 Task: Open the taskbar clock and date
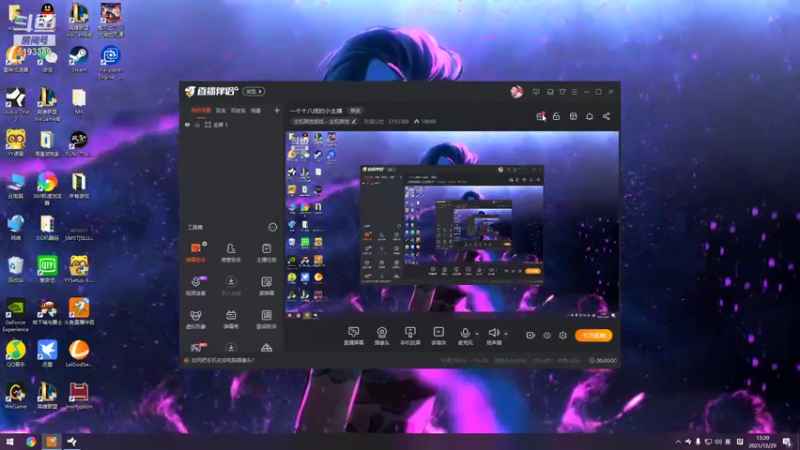[x=762, y=441]
